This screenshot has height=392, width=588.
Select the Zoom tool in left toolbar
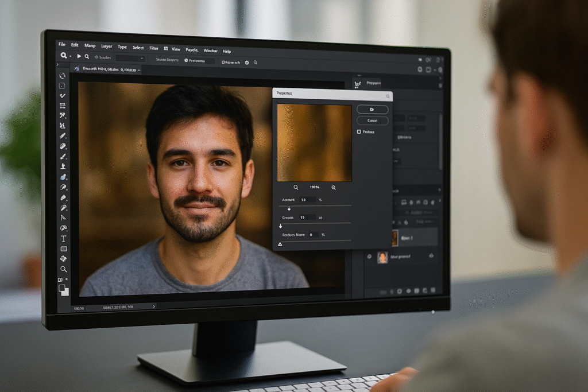click(63, 269)
